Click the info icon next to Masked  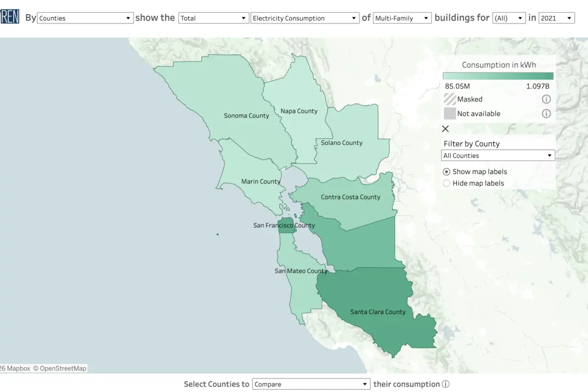click(546, 99)
